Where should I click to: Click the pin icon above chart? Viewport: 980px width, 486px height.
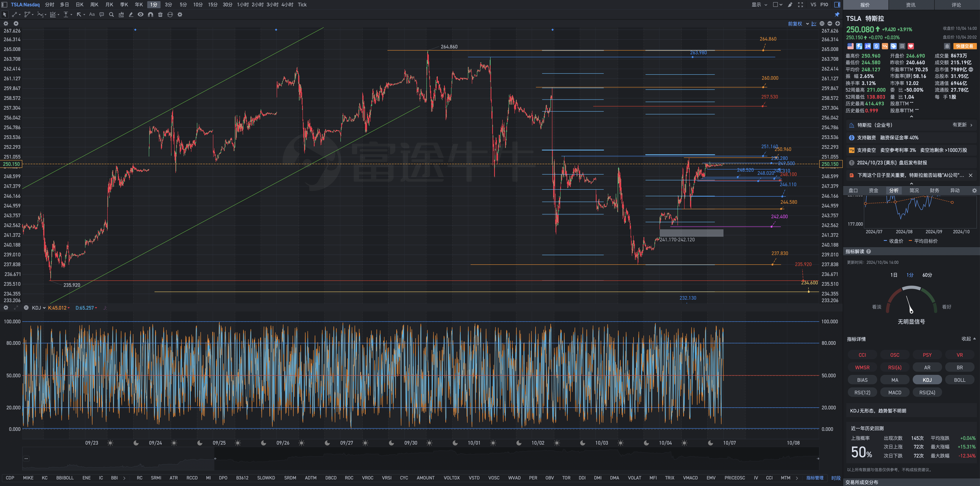click(x=837, y=14)
